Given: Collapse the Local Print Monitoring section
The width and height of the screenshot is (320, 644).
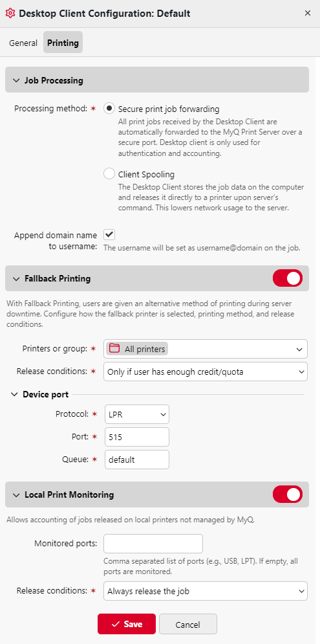Looking at the screenshot, I should point(16,495).
